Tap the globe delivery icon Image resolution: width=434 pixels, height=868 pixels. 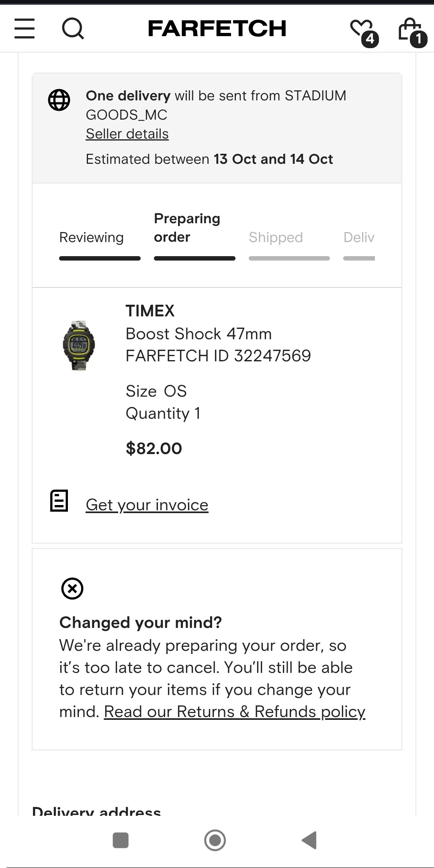click(59, 100)
